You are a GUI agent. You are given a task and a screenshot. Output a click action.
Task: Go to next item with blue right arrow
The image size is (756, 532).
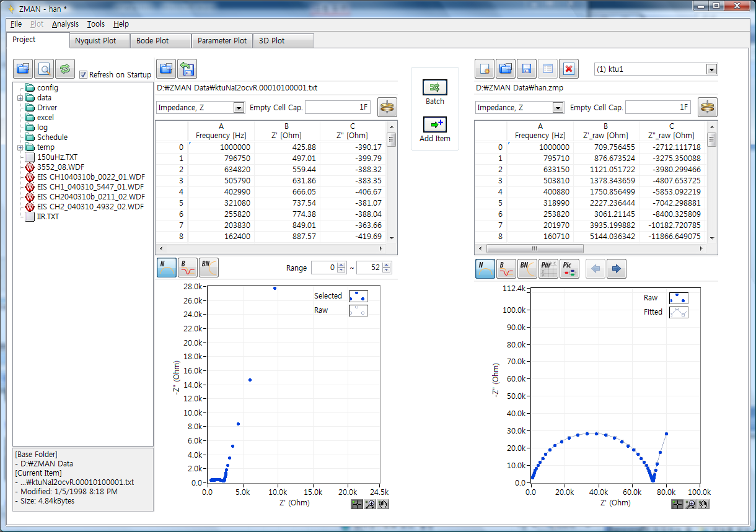pyautogui.click(x=617, y=268)
